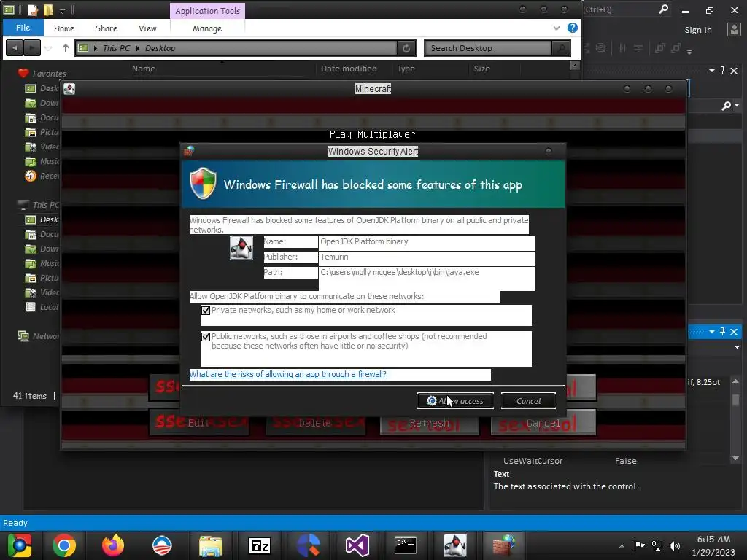Select Local Disk in navigation pane

tap(42, 307)
